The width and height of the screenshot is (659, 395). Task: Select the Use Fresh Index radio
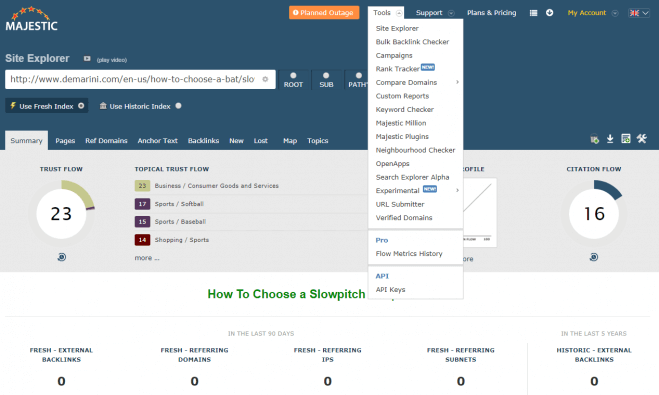pyautogui.click(x=81, y=106)
